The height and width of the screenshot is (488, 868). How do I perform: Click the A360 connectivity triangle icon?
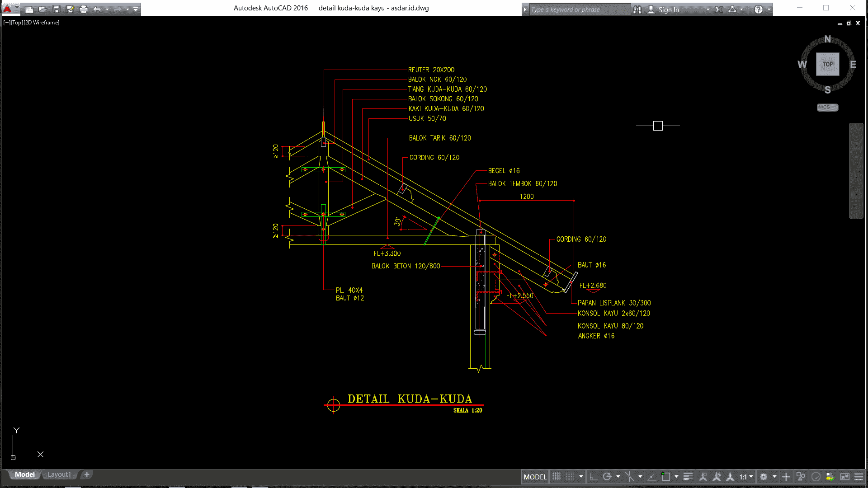pos(732,9)
